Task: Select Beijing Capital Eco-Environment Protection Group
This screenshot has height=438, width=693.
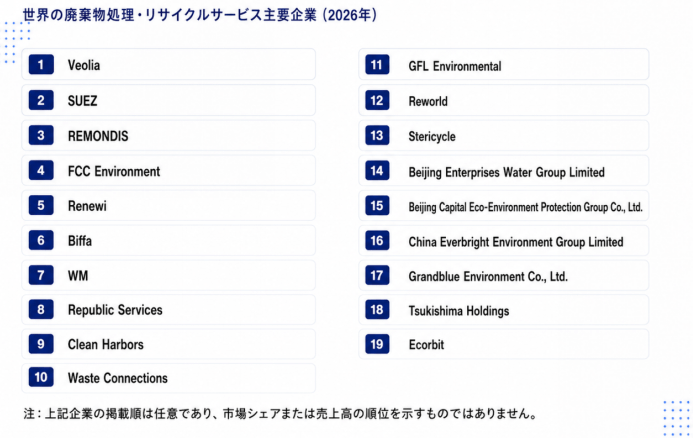Action: coord(525,207)
